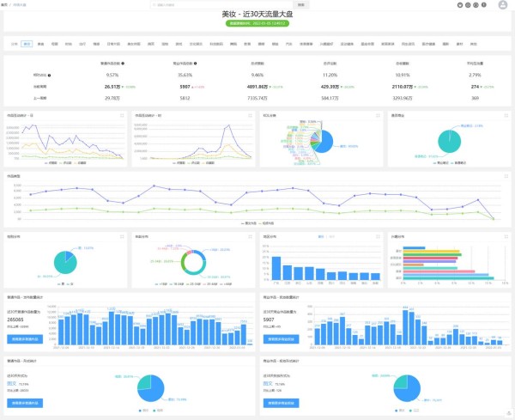Expand the horizontal interest bar panel to fullscreen
This screenshot has height=420, width=515.
pyautogui.click(x=506, y=236)
